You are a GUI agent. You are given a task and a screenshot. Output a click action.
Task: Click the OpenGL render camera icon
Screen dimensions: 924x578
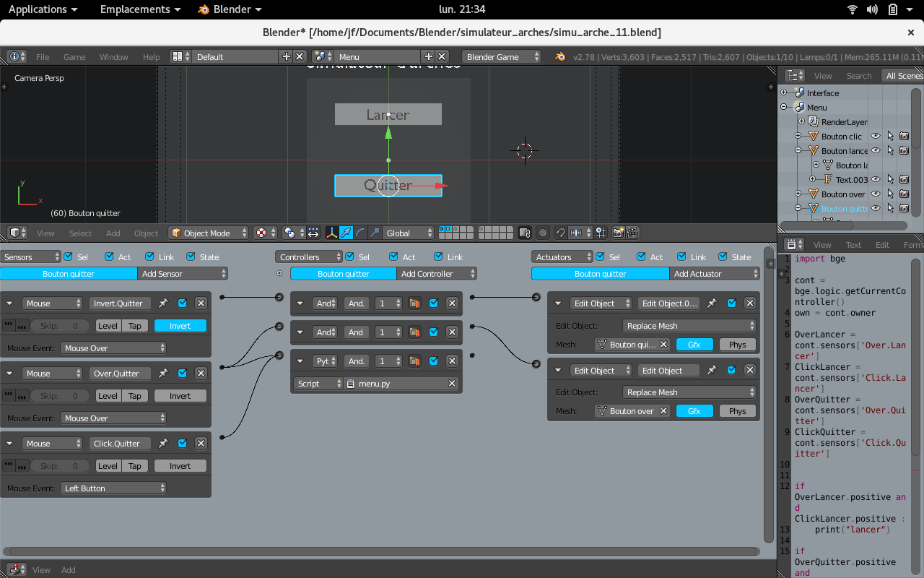(619, 233)
